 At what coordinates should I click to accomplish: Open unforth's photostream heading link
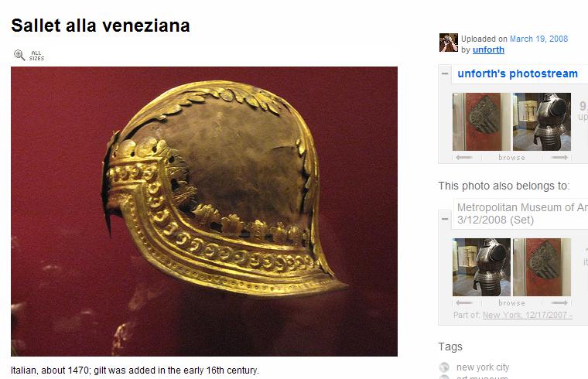tap(518, 73)
